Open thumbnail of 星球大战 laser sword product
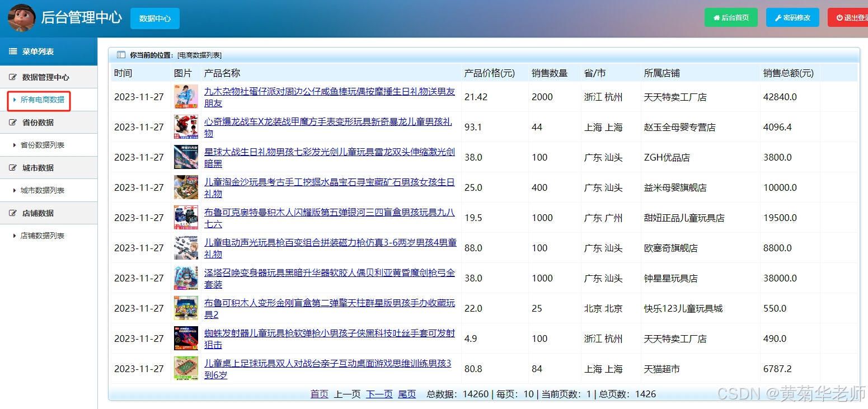The height and width of the screenshot is (409, 868). click(186, 157)
